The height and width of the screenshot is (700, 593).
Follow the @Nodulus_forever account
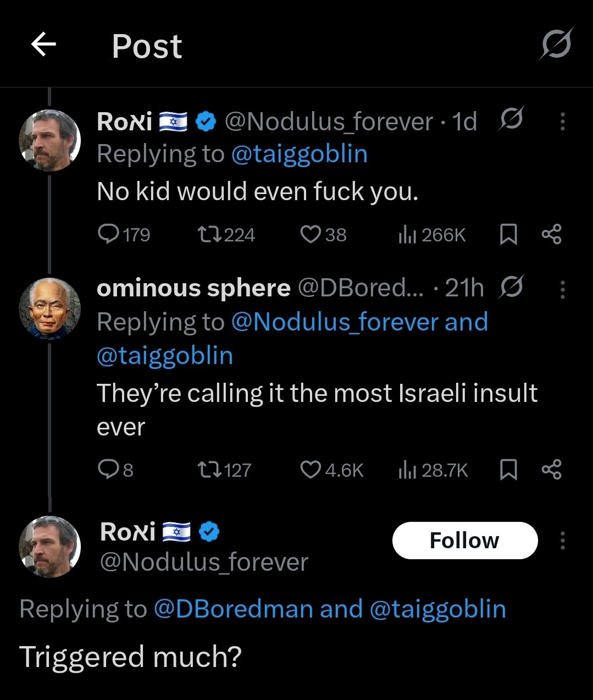click(x=464, y=541)
